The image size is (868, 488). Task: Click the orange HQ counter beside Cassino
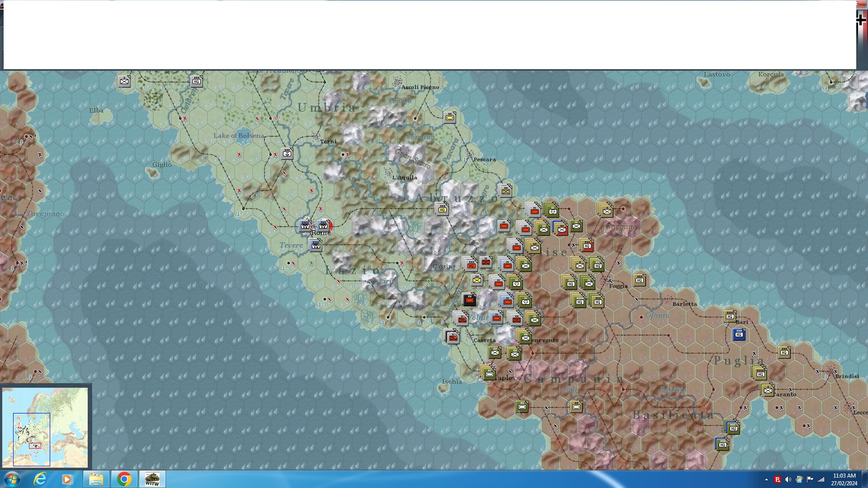click(471, 265)
